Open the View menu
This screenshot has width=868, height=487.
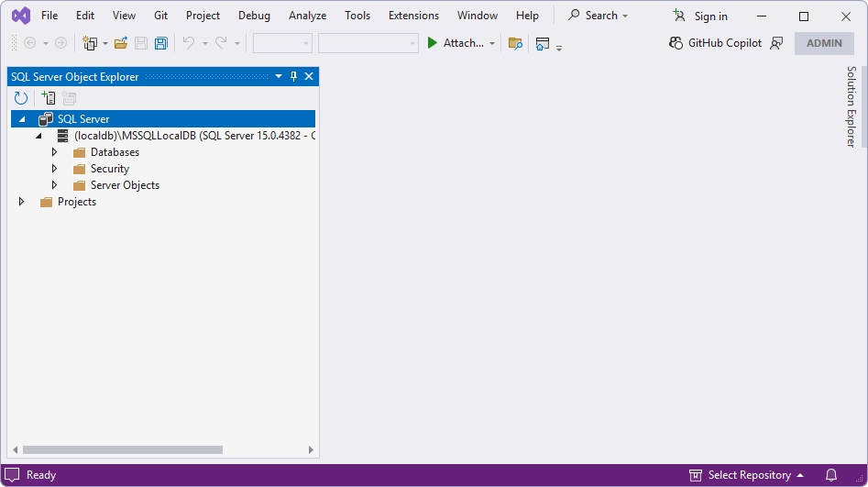(124, 16)
